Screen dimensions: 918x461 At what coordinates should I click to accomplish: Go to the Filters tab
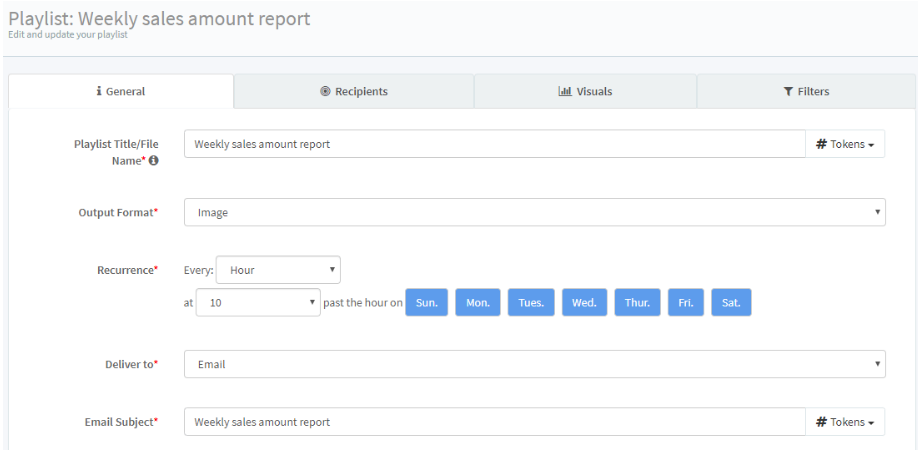806,91
